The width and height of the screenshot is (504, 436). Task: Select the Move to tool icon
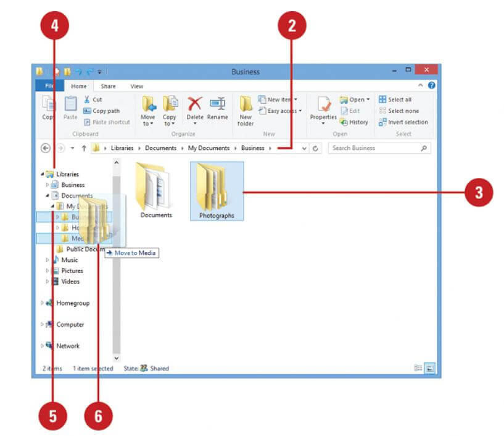tap(148, 106)
